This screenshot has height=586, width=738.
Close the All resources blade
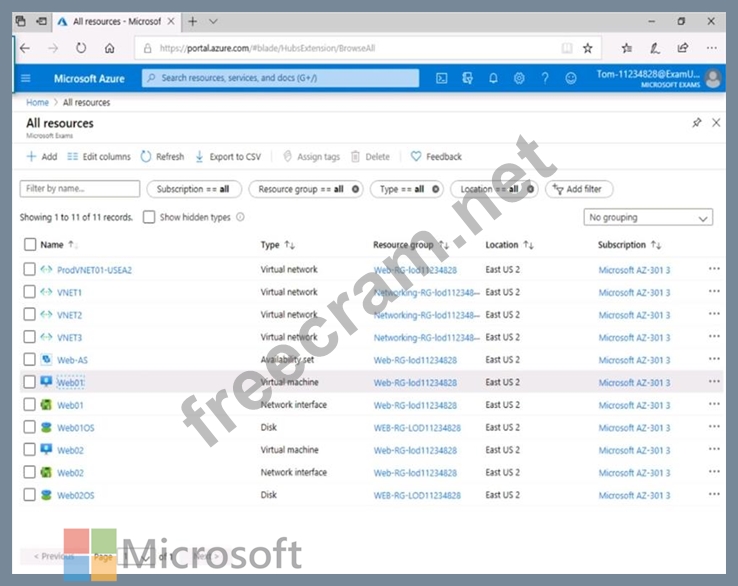point(716,123)
